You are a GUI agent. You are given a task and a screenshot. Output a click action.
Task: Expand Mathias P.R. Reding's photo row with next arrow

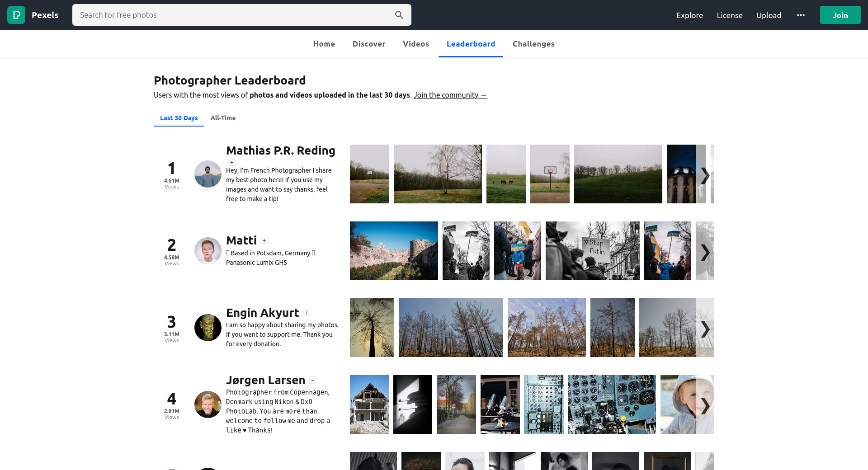(x=705, y=175)
